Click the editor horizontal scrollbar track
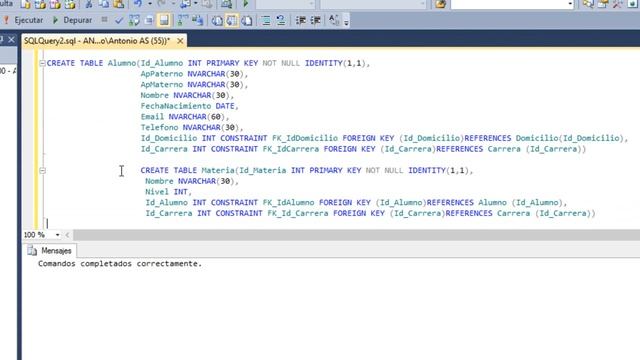The image size is (640, 360). click(x=355, y=235)
